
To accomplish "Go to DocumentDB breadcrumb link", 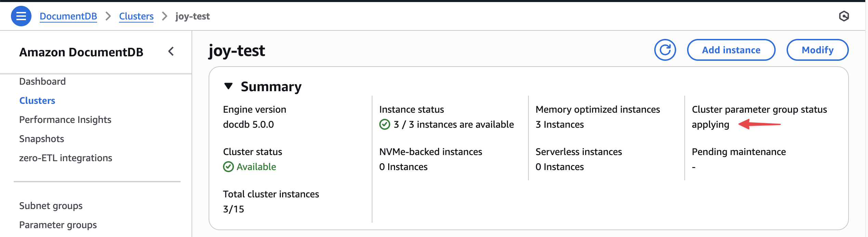I will pyautogui.click(x=68, y=16).
